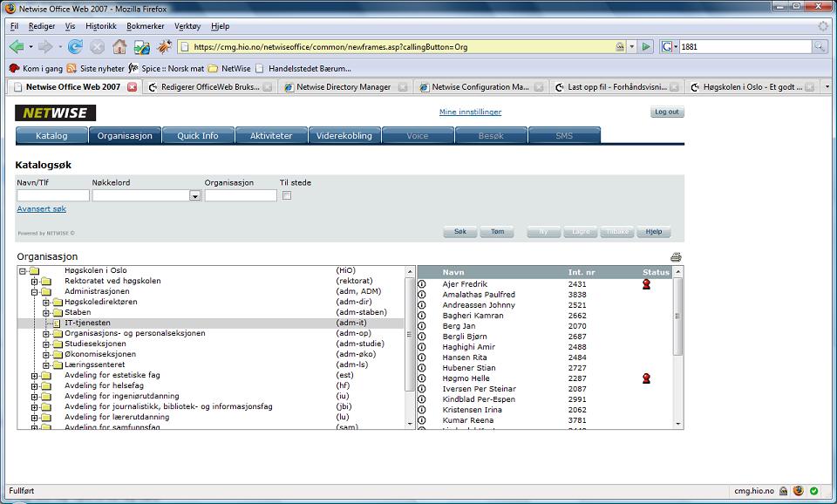
Task: Expand Organisasjons- og personalseksjonen node
Action: click(46, 334)
